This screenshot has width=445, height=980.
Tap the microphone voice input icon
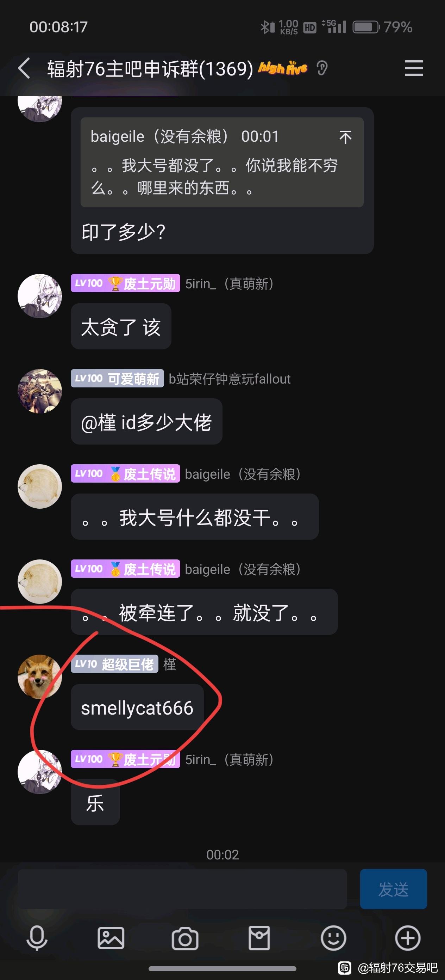tap(37, 938)
